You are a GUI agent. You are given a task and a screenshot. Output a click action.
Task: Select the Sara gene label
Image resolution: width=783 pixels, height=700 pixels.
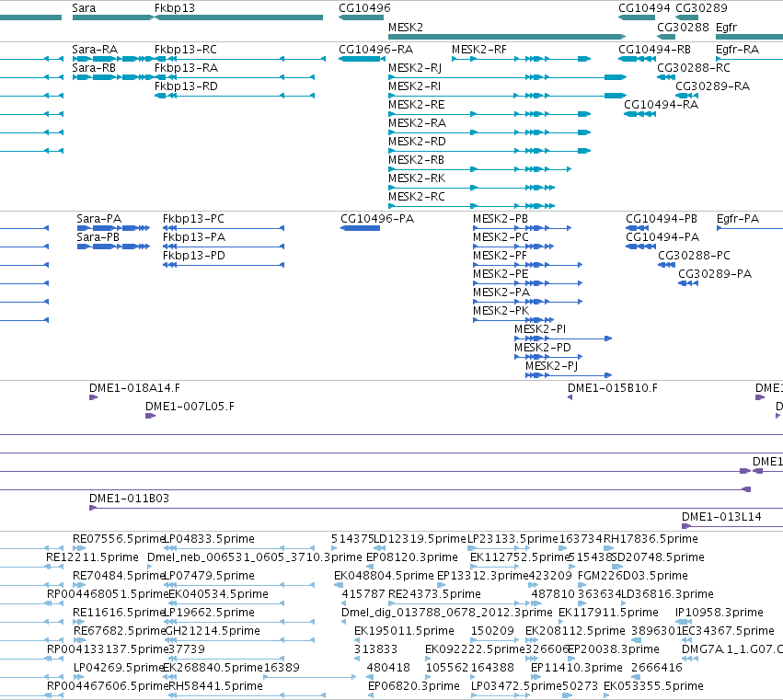click(x=84, y=8)
